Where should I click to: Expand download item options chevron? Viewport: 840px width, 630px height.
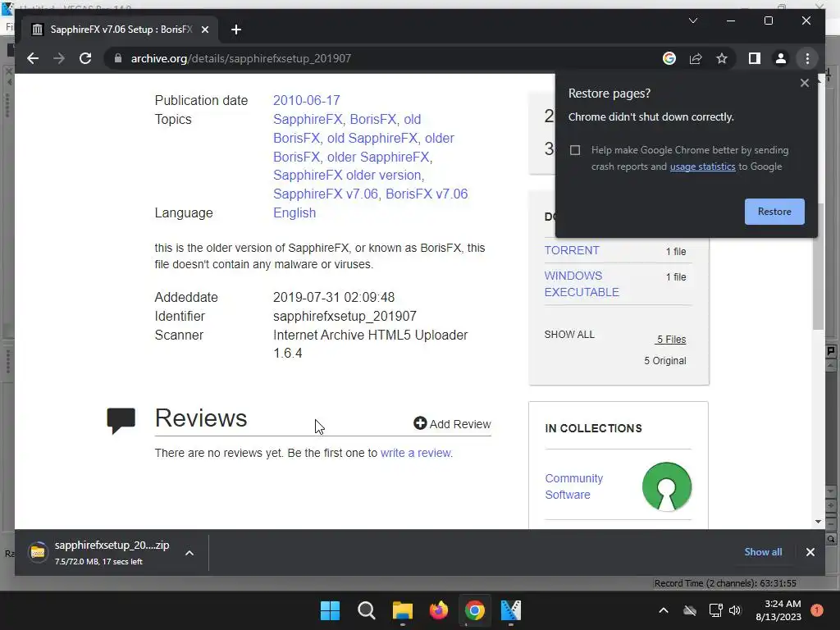(x=189, y=553)
